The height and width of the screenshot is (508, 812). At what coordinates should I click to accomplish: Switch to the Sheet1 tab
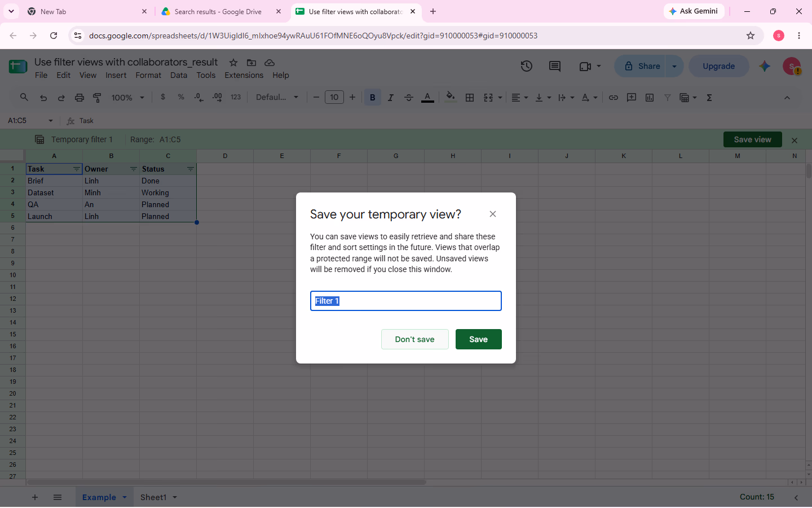point(153,497)
